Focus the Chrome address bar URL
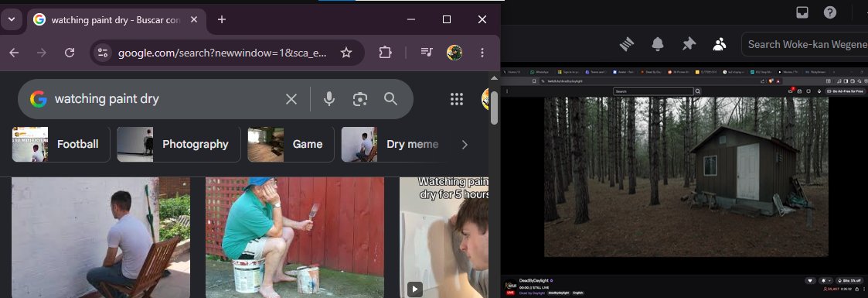868x298 pixels. 222,53
